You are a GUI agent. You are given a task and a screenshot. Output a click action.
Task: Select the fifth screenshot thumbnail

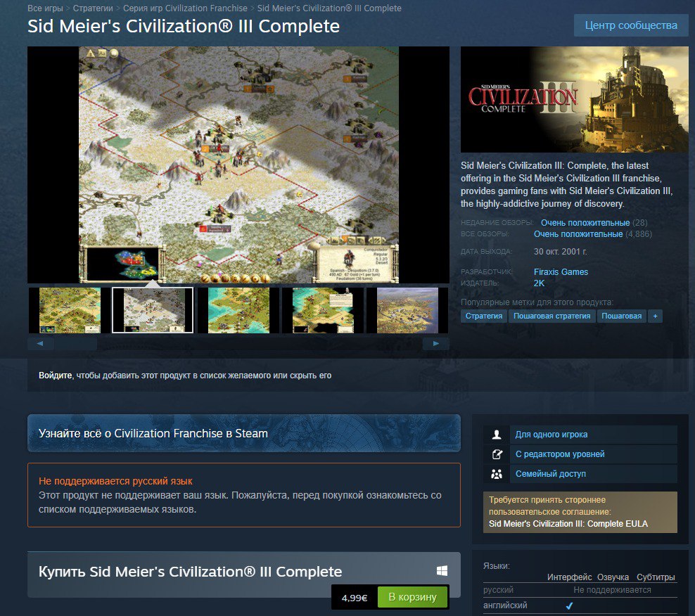click(x=407, y=310)
